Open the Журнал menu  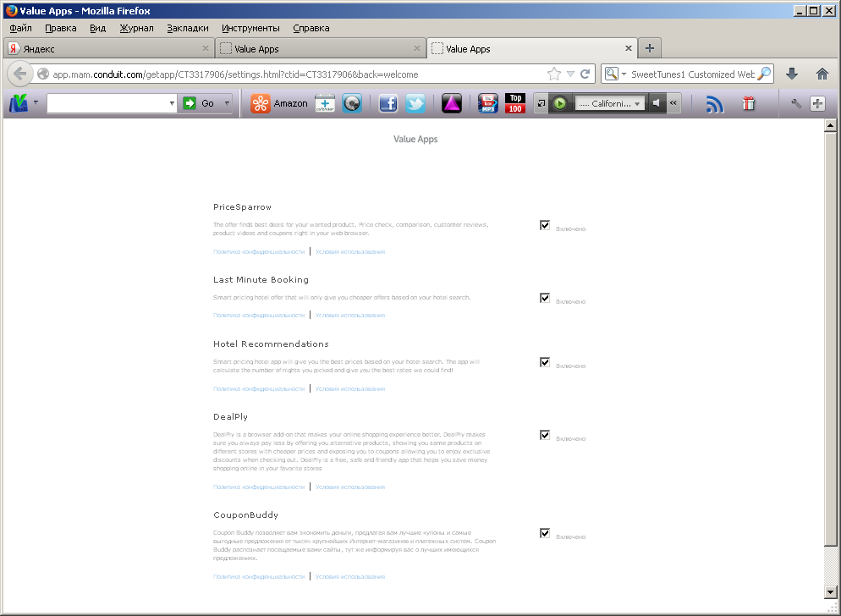[136, 28]
